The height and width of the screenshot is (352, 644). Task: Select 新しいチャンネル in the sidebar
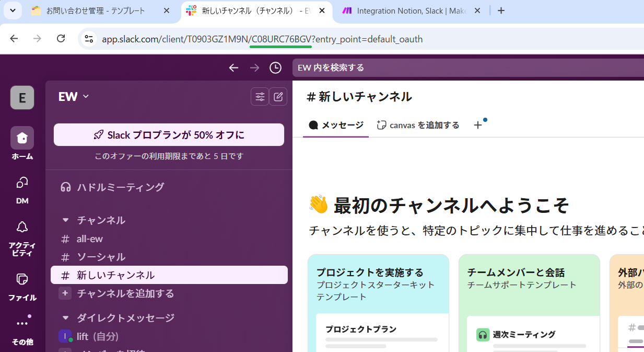[169, 275]
